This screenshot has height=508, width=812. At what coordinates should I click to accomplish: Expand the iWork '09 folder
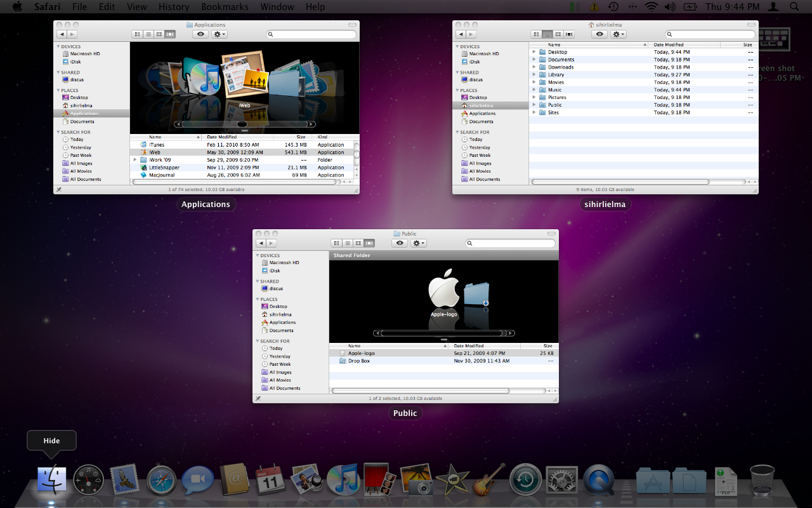click(x=135, y=160)
